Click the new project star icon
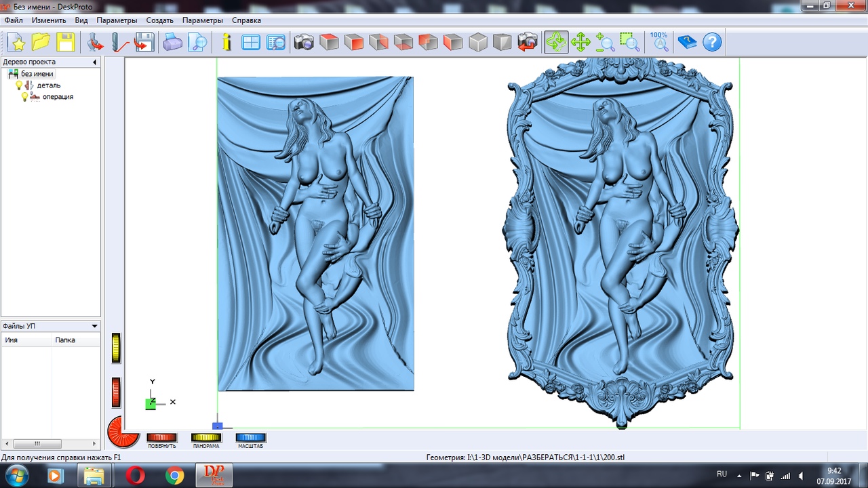Viewport: 868px width, 488px height. pos(16,43)
